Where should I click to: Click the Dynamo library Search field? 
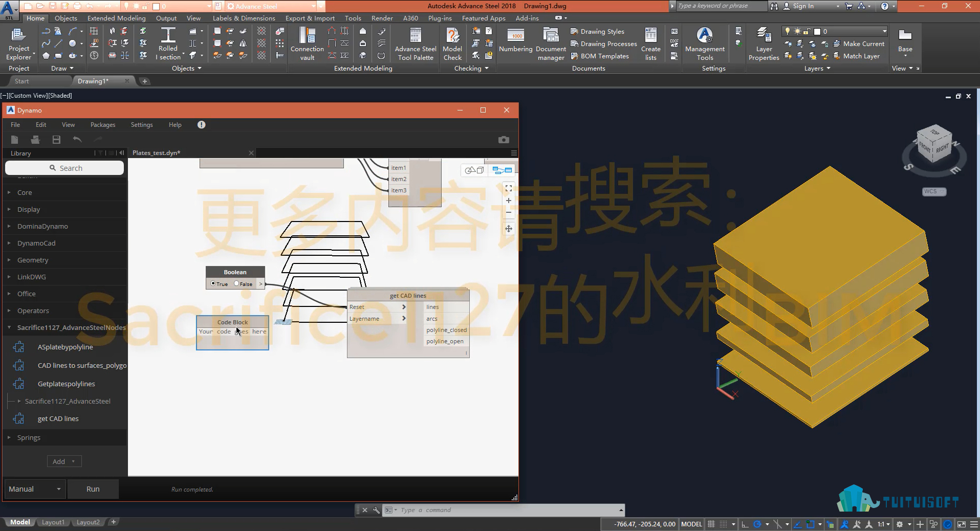[x=64, y=168]
